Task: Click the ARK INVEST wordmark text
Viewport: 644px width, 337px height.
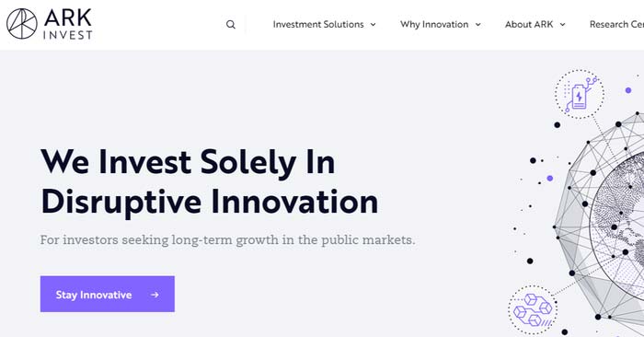Action: pos(68,25)
